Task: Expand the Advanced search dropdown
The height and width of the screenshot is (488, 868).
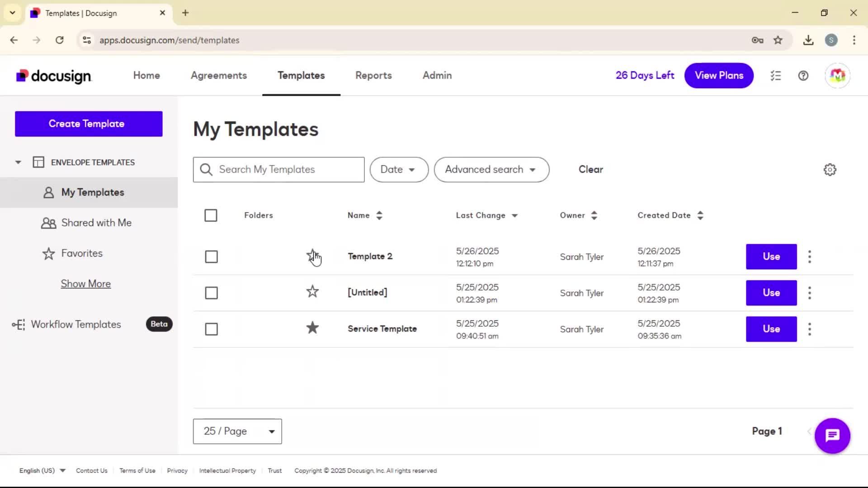Action: (x=491, y=169)
